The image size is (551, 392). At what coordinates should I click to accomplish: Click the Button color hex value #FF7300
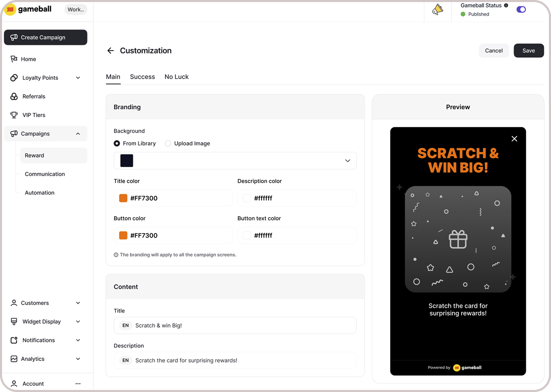click(144, 235)
